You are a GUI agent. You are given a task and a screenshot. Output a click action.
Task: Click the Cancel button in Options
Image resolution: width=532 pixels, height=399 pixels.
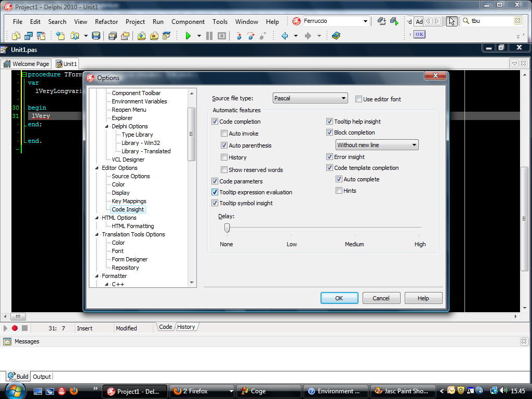coord(381,298)
